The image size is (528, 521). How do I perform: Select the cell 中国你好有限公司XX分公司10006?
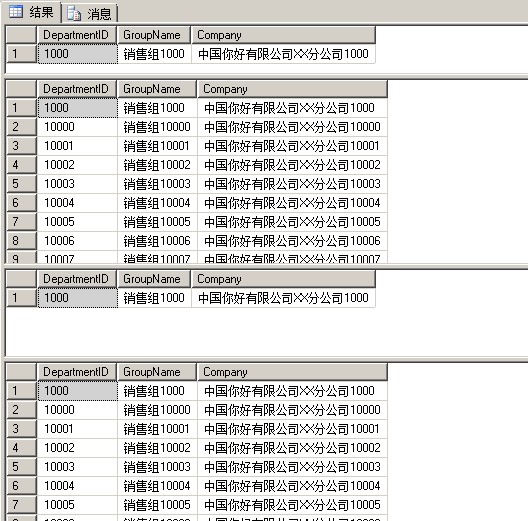coord(292,241)
